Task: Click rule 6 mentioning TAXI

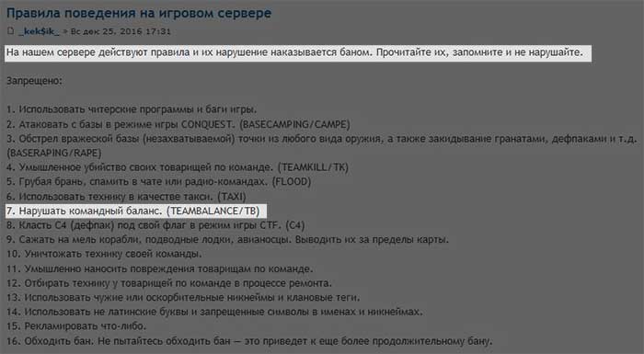Action: click(x=126, y=196)
